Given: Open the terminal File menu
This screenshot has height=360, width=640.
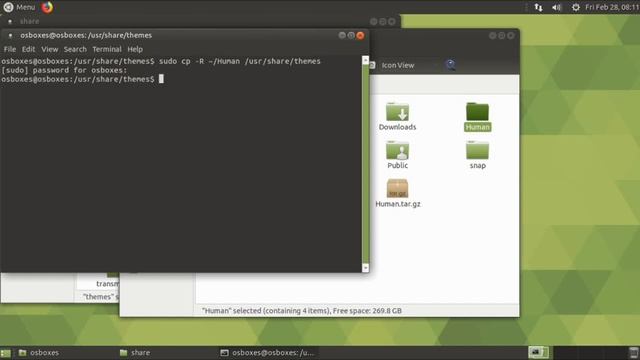Looking at the screenshot, I should (10, 49).
